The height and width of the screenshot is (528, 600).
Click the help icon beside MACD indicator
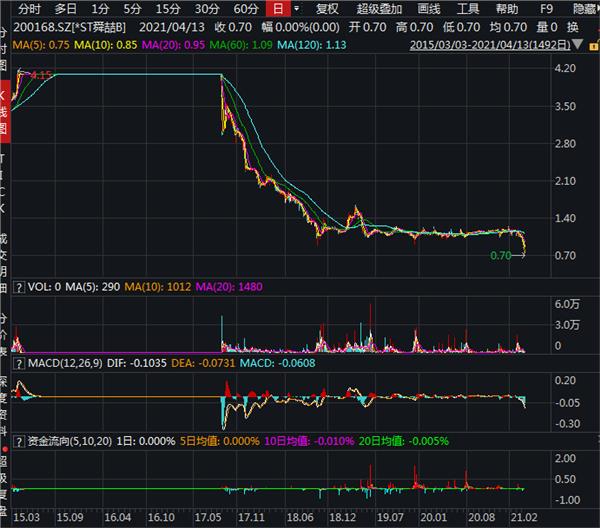17,362
